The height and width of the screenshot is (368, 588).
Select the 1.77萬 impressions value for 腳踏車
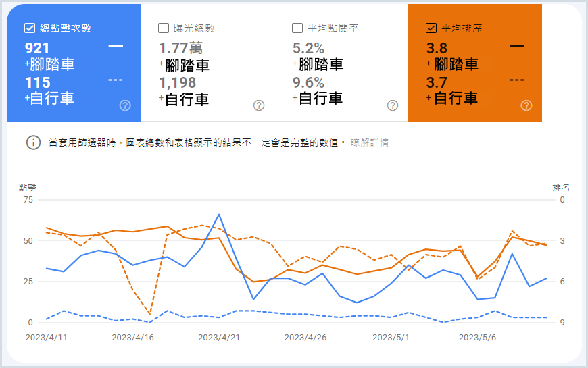pos(180,49)
